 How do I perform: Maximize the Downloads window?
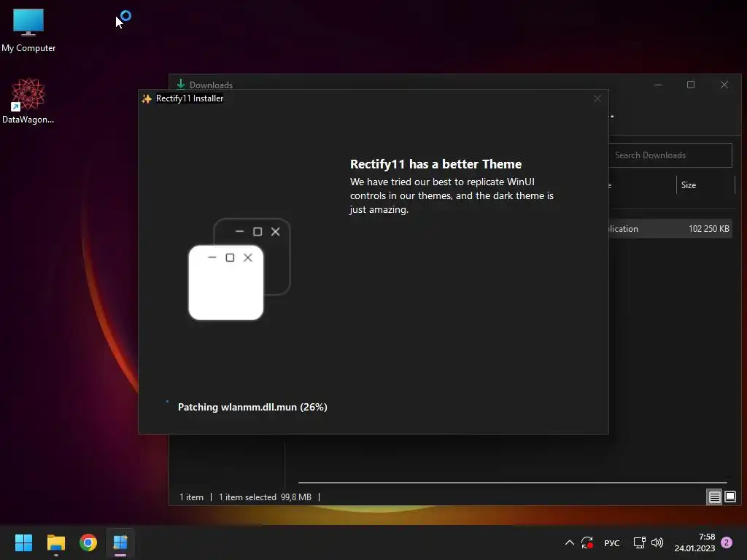(x=691, y=85)
